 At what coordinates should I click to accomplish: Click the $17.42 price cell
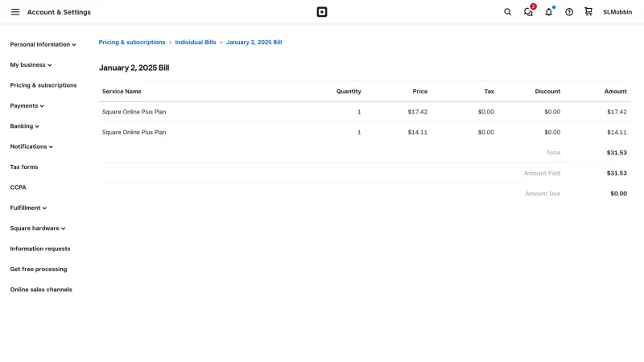click(x=417, y=112)
